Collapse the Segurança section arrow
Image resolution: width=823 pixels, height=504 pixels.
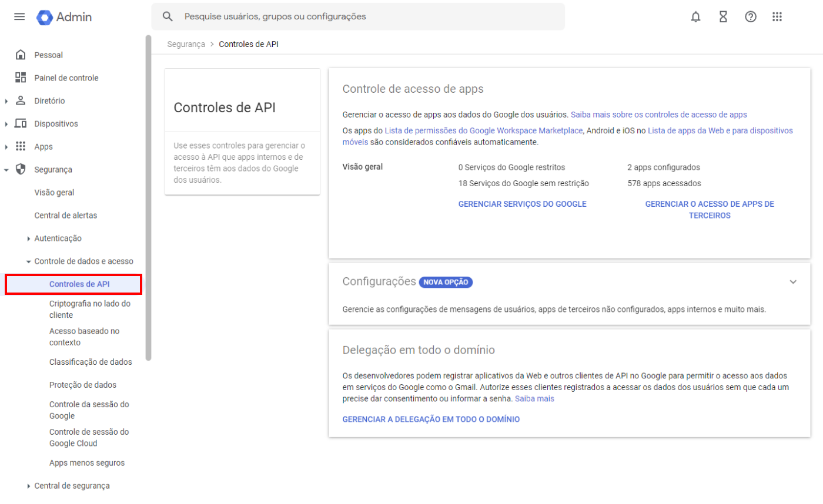[6, 170]
